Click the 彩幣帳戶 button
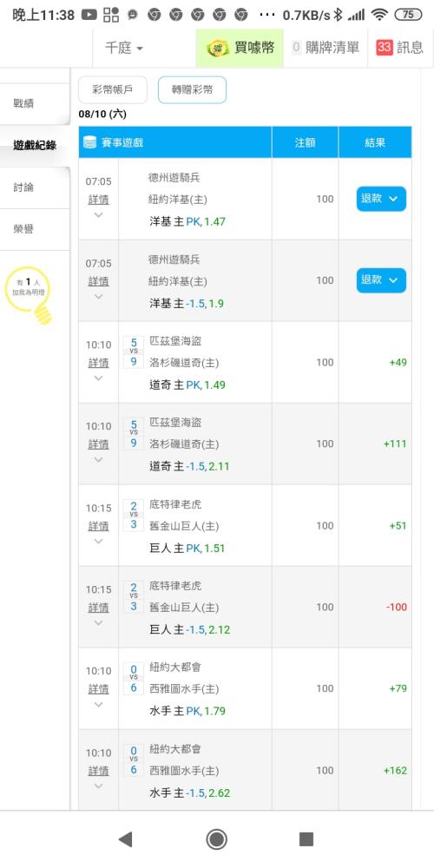Viewport: 434px width, 868px height. [x=113, y=89]
